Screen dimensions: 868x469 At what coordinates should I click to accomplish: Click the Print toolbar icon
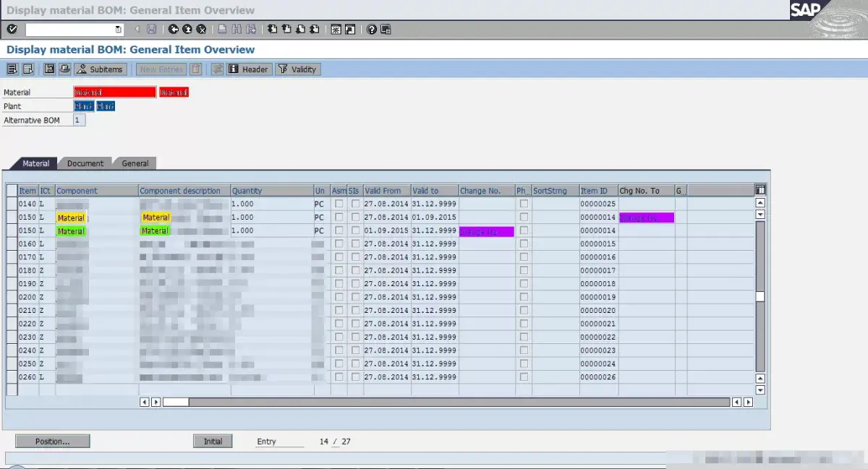pos(223,30)
